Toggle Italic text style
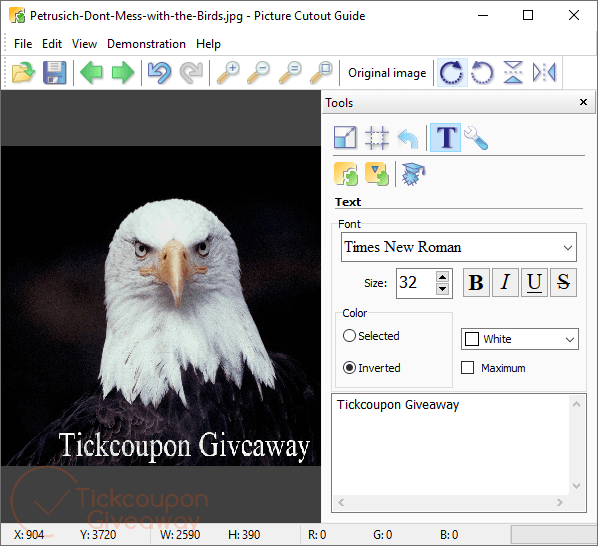The height and width of the screenshot is (546, 598). [x=505, y=283]
